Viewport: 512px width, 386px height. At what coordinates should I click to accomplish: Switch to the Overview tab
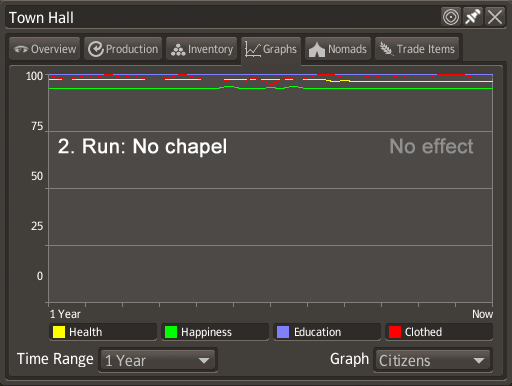tap(45, 49)
